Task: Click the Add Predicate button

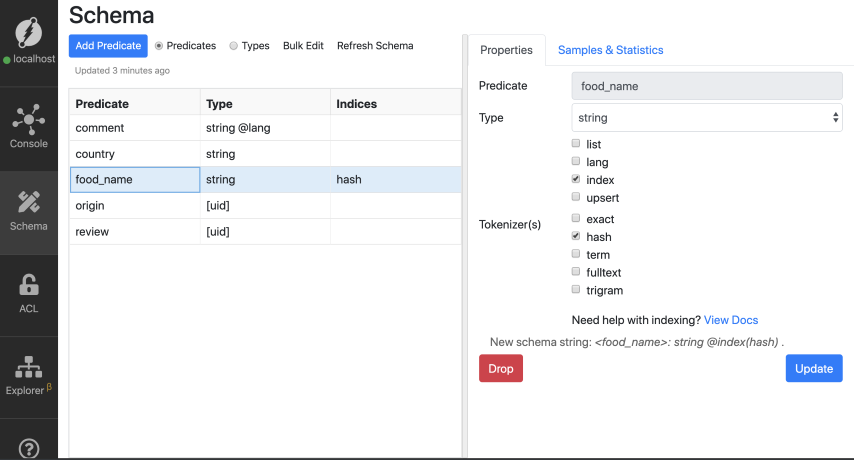Action: point(108,46)
